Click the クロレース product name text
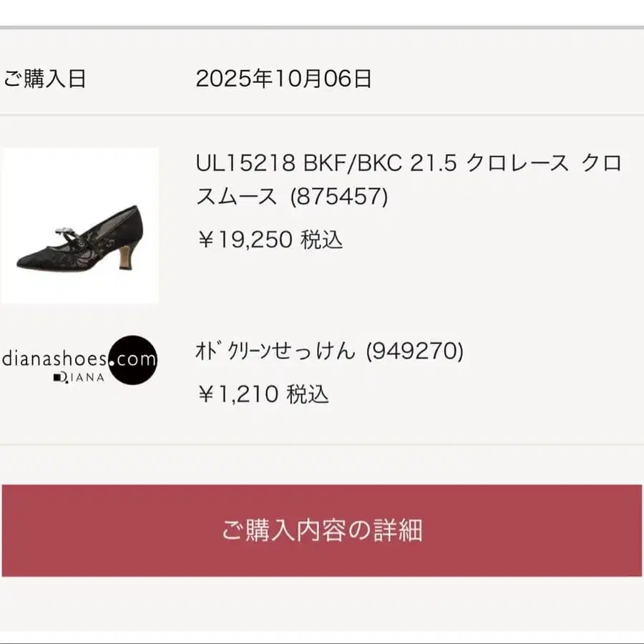 (x=517, y=163)
